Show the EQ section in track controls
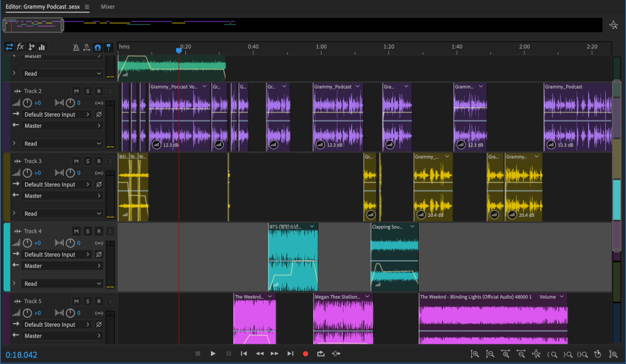626x364 pixels. point(42,47)
